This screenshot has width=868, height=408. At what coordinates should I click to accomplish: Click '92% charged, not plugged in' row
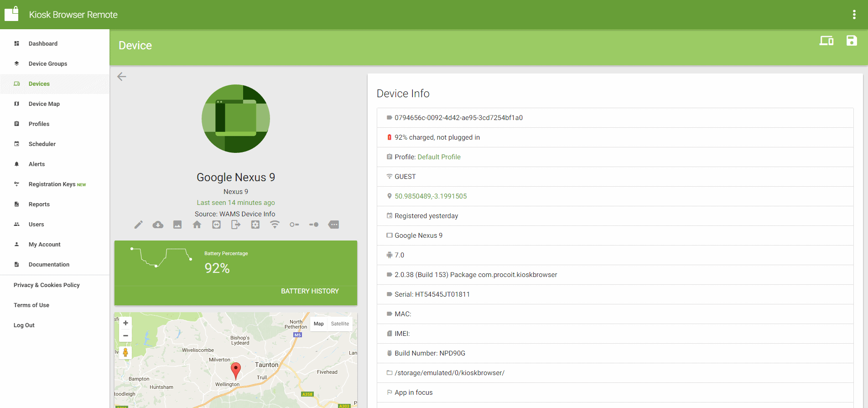(615, 137)
